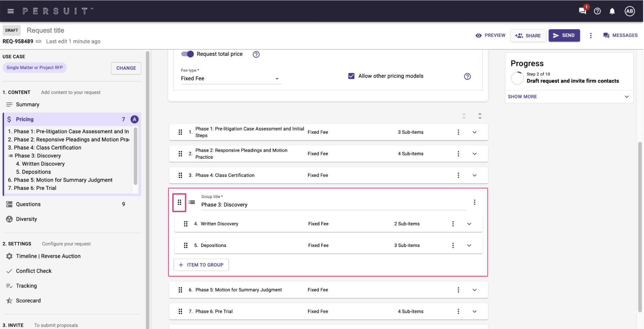Open the options menu for Phase 1 row
This screenshot has height=329, width=644.
pos(459,132)
